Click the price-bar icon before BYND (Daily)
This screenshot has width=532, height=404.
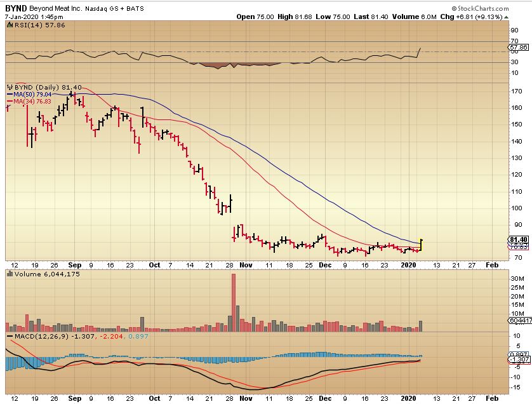[10, 87]
